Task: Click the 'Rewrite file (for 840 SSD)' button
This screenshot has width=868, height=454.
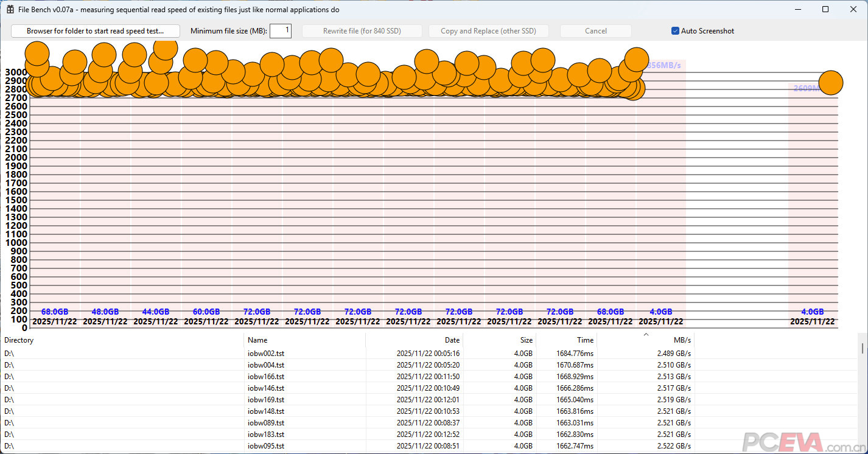Action: (362, 31)
